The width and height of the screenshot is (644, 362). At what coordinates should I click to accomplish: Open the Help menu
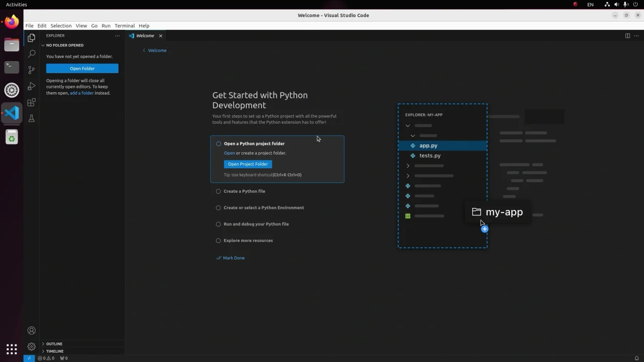144,26
